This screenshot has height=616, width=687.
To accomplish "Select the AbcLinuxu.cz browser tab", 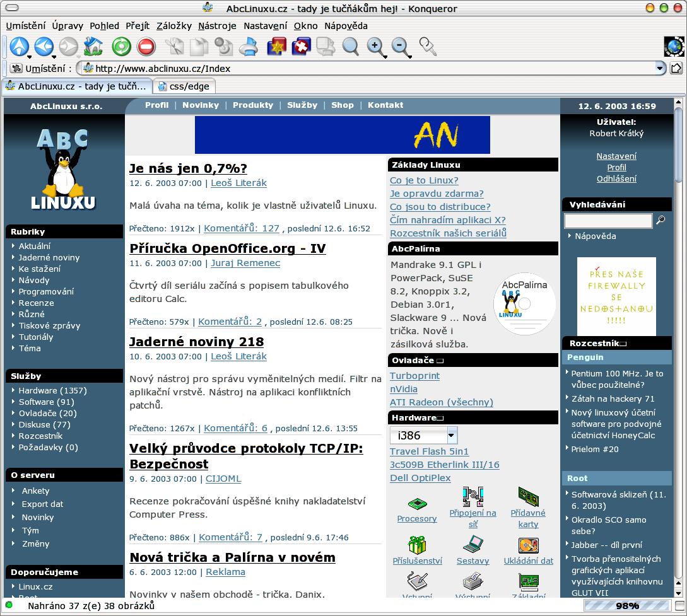I will coord(77,86).
